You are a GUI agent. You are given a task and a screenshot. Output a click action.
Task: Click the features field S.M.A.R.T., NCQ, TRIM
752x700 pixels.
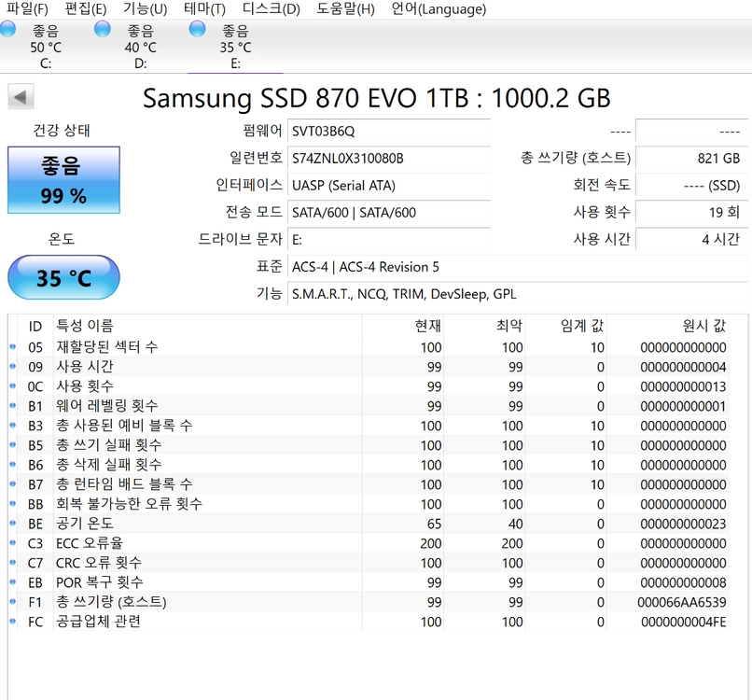518,294
